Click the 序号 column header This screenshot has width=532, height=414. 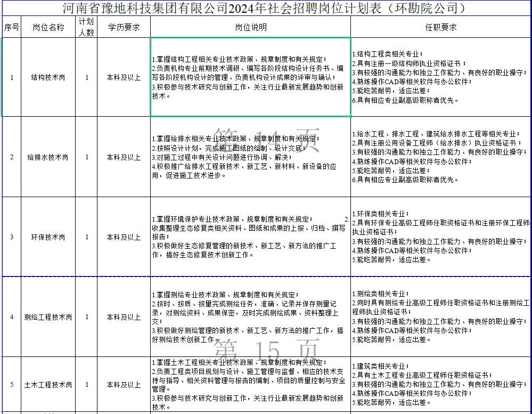pyautogui.click(x=12, y=27)
